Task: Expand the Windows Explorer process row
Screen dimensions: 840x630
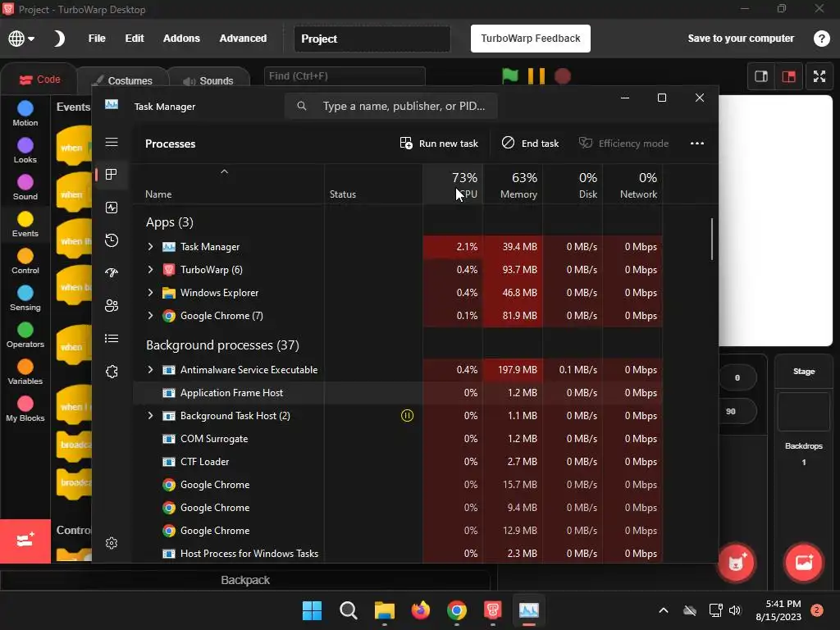Action: click(x=151, y=293)
